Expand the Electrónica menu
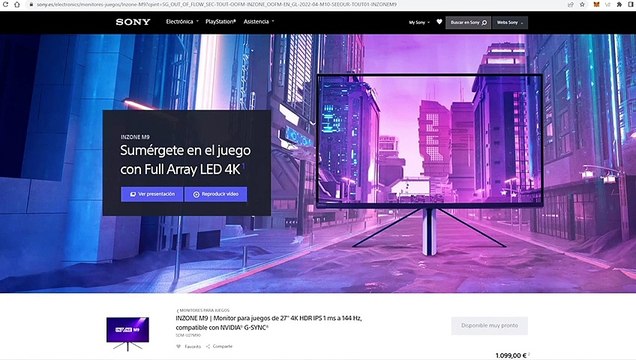The height and width of the screenshot is (360, 636). [182, 21]
